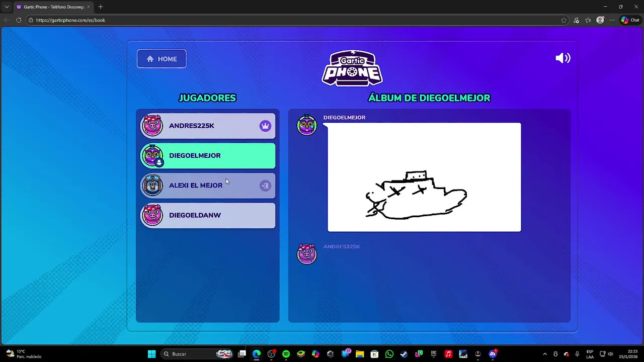644x362 pixels.
Task: Click DIEGOELDANW's pig avatar in the list
Action: click(152, 215)
